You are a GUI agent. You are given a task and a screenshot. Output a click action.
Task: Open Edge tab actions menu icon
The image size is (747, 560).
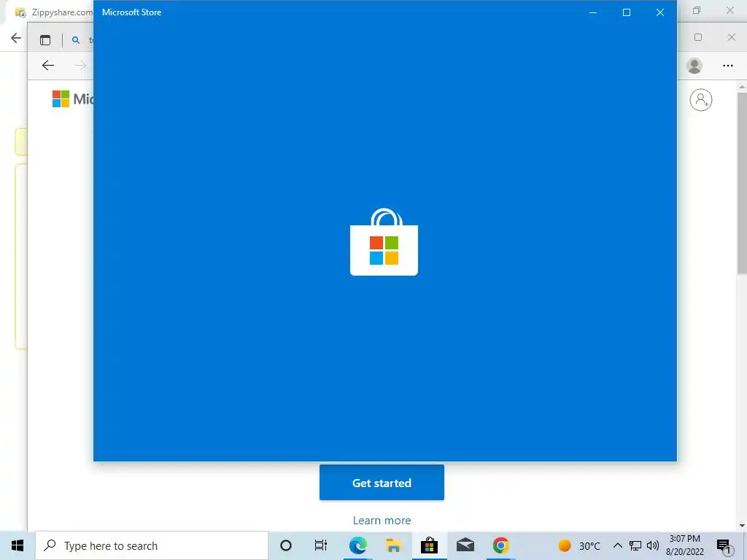pos(45,41)
